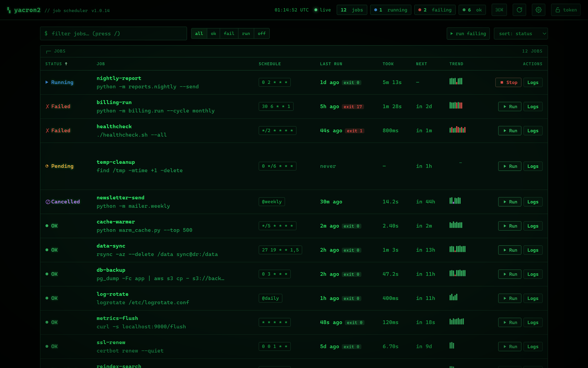Open Logs for nightly-report
The width and height of the screenshot is (588, 368).
(533, 83)
